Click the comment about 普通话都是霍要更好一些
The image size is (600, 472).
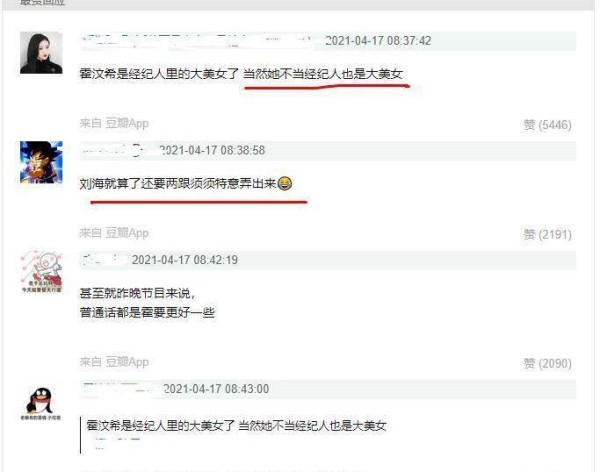(x=147, y=303)
